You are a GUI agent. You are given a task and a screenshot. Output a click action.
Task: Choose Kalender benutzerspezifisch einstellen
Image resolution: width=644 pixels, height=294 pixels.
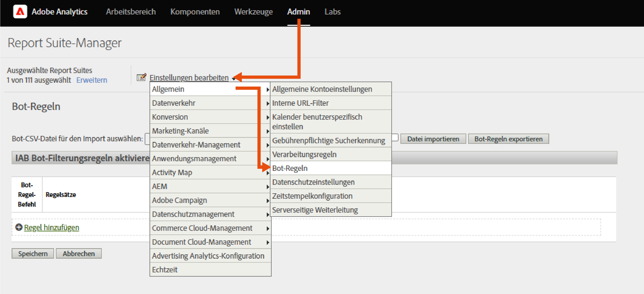click(x=331, y=122)
